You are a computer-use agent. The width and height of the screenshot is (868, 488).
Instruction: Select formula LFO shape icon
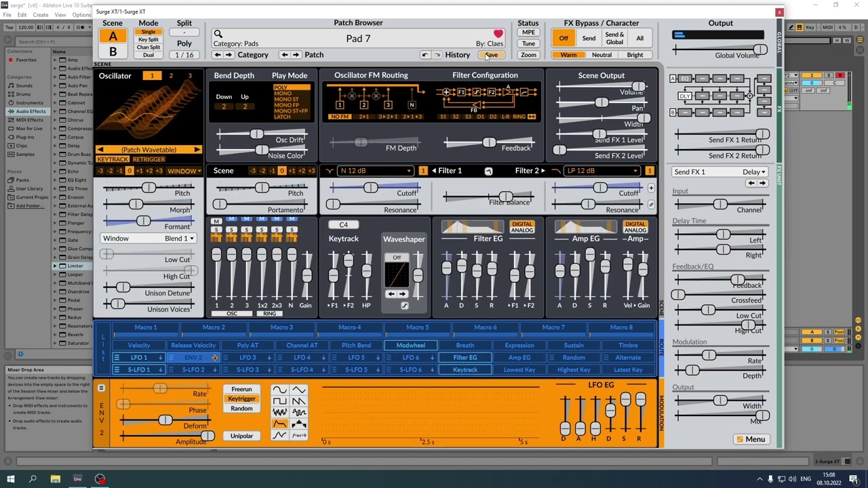click(299, 436)
